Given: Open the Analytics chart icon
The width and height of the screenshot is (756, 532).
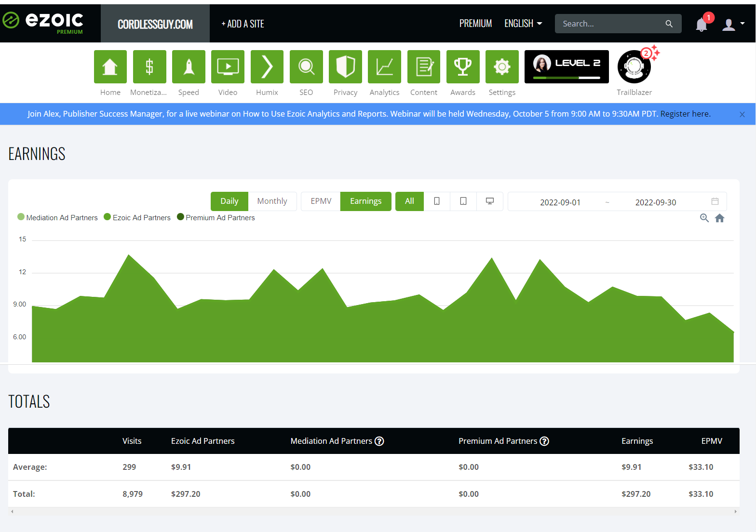Looking at the screenshot, I should [x=384, y=66].
